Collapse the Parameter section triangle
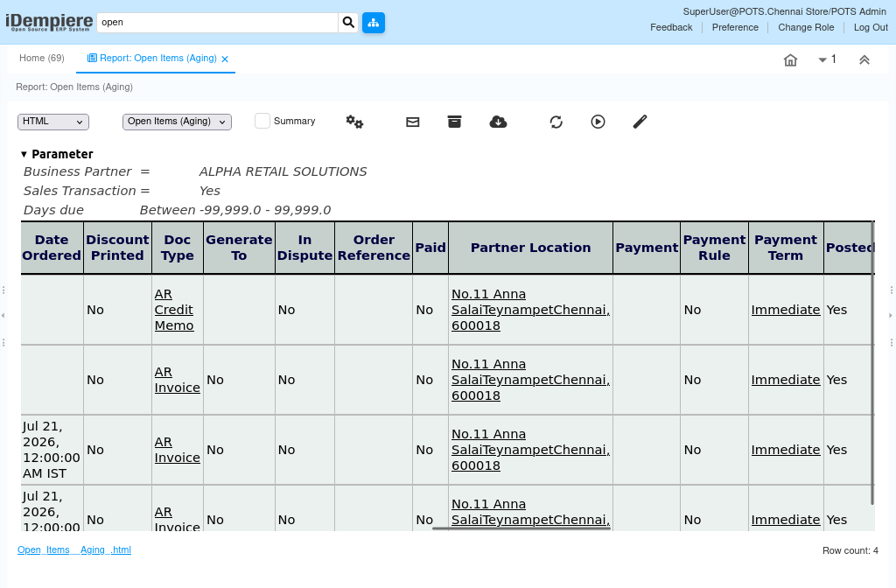The image size is (896, 588). pyautogui.click(x=24, y=154)
